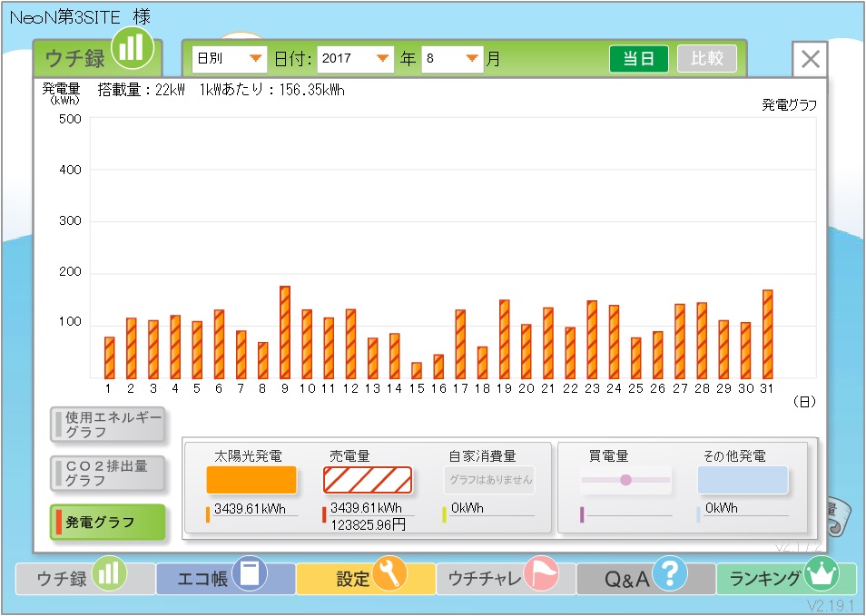
Task: Open ウチチャレ in bottom navigation
Action: [x=506, y=578]
